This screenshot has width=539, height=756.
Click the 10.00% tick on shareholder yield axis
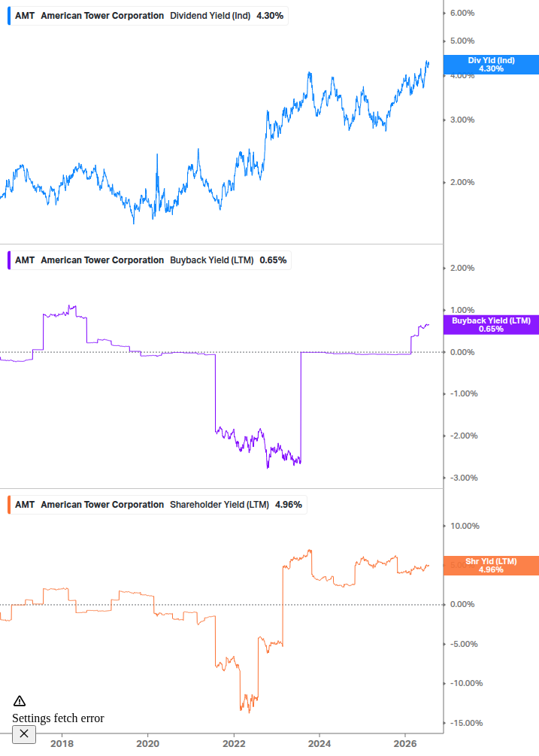click(465, 526)
